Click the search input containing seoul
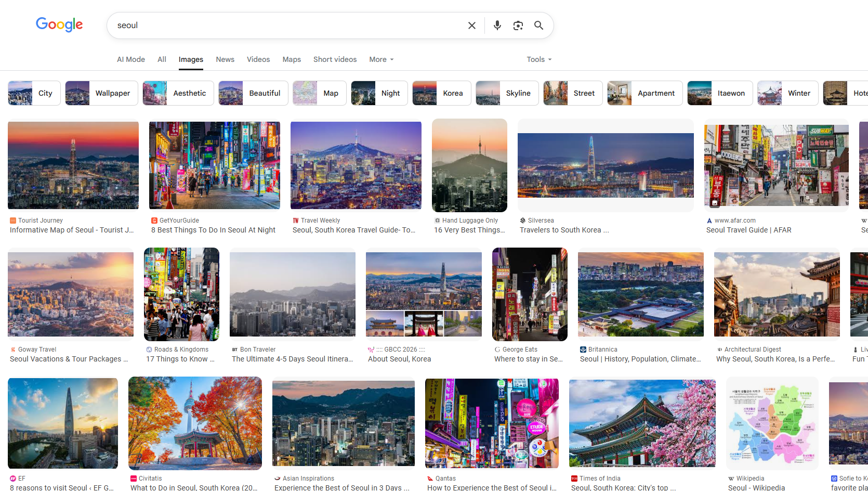The width and height of the screenshot is (868, 491). click(288, 25)
